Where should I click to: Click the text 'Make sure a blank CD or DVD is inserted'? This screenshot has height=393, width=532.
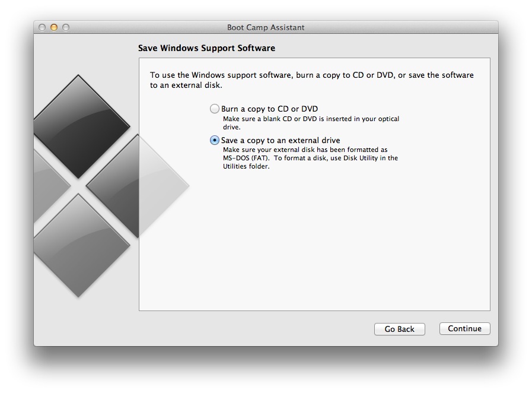click(311, 123)
